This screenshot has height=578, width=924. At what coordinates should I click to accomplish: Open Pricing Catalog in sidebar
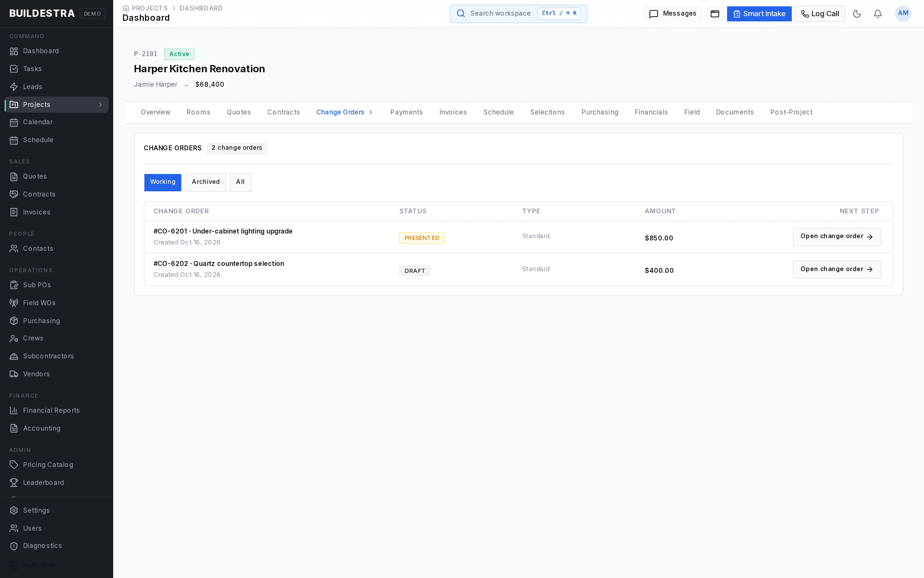[57, 465]
